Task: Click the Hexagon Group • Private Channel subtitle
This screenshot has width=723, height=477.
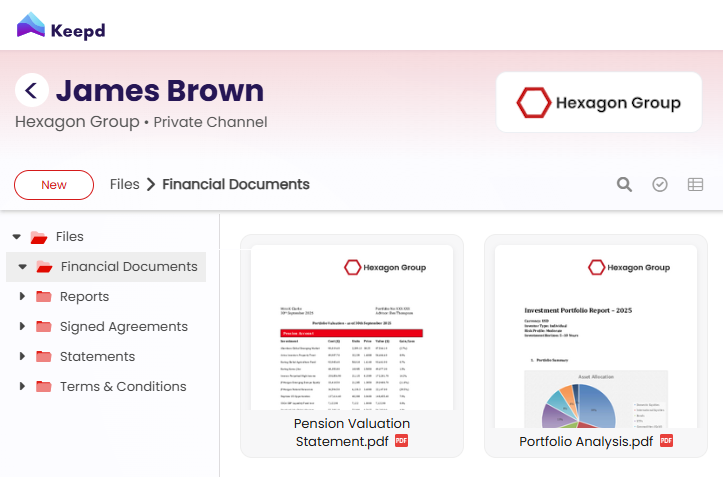Action: pos(141,122)
